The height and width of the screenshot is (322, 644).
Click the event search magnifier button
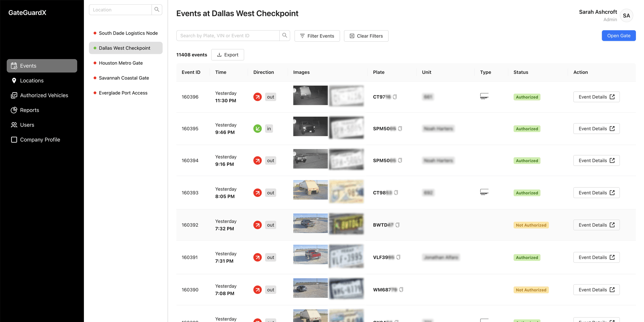coord(284,36)
